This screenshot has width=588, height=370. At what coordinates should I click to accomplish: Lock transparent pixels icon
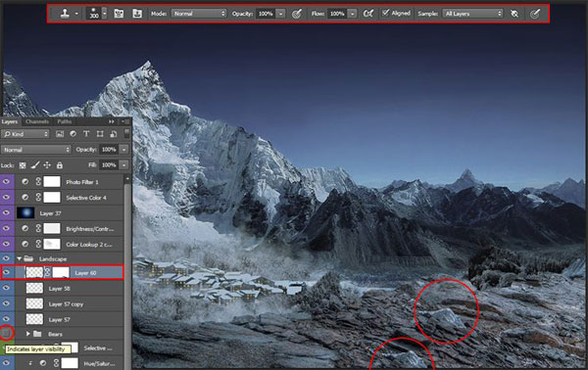pos(23,165)
